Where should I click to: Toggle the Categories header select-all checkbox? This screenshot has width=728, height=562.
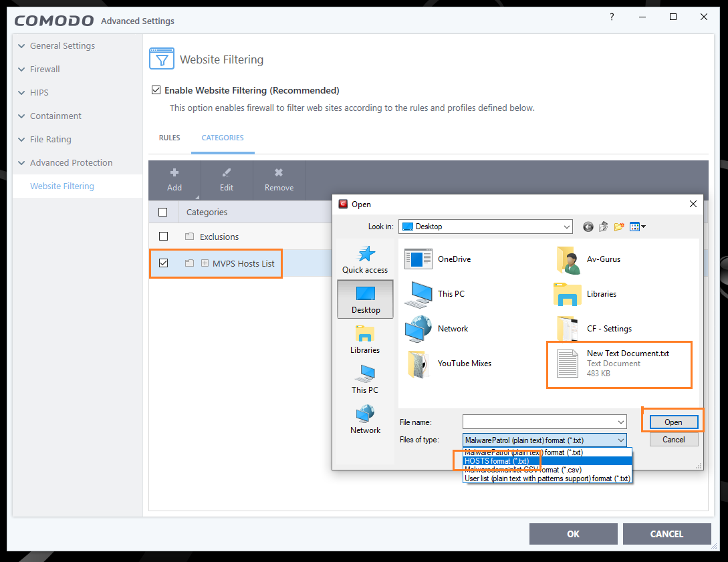pos(163,212)
